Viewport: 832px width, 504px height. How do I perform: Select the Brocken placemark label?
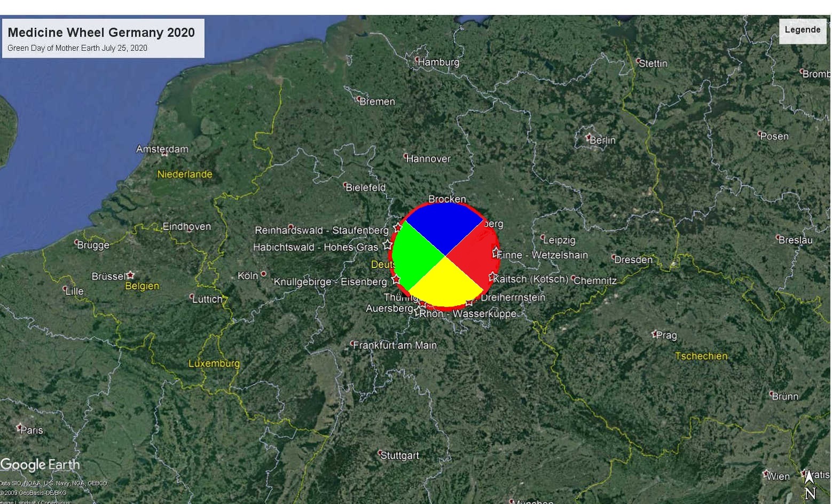(x=447, y=199)
